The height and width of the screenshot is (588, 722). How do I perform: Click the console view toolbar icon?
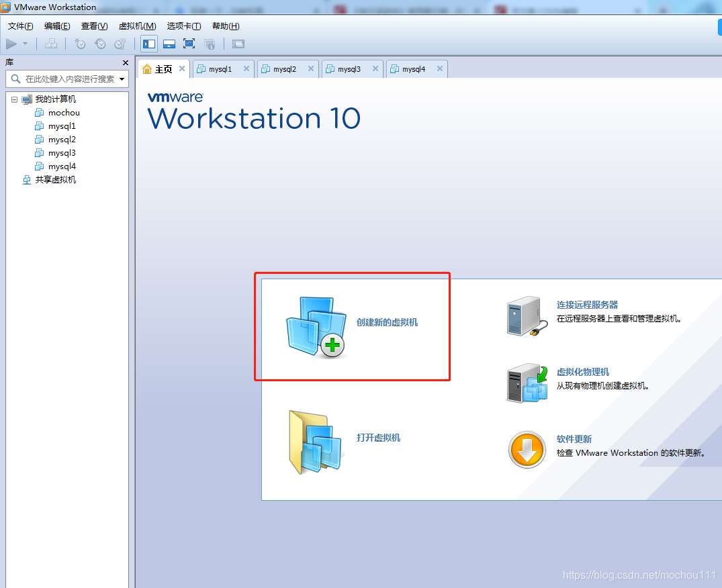tap(238, 44)
